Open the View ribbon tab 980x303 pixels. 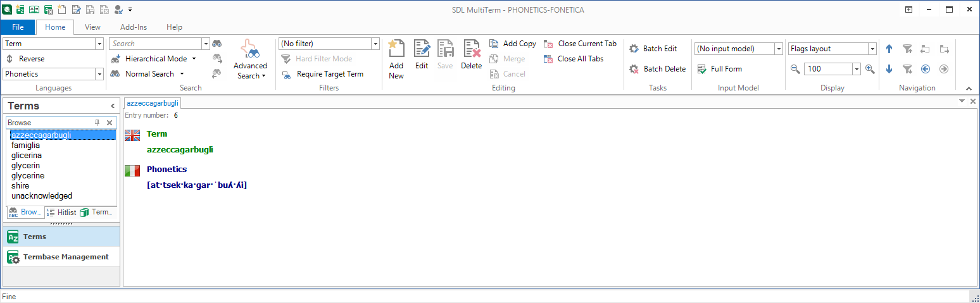tap(92, 27)
